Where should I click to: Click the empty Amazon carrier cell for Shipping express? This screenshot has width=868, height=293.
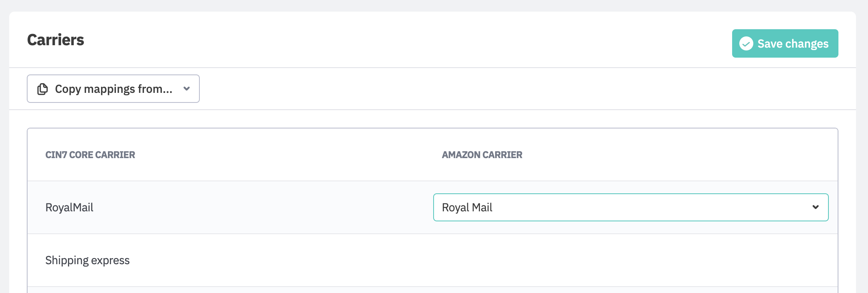point(631,261)
